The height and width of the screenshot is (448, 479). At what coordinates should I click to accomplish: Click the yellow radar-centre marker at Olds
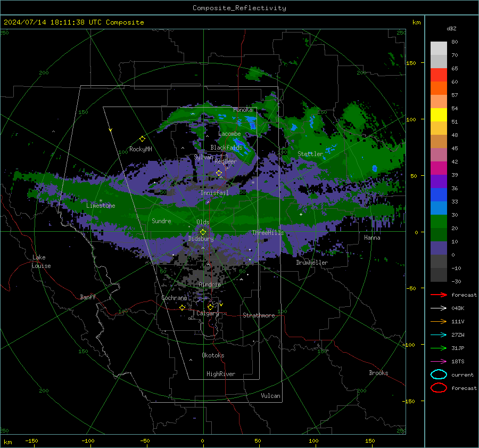pyautogui.click(x=203, y=232)
